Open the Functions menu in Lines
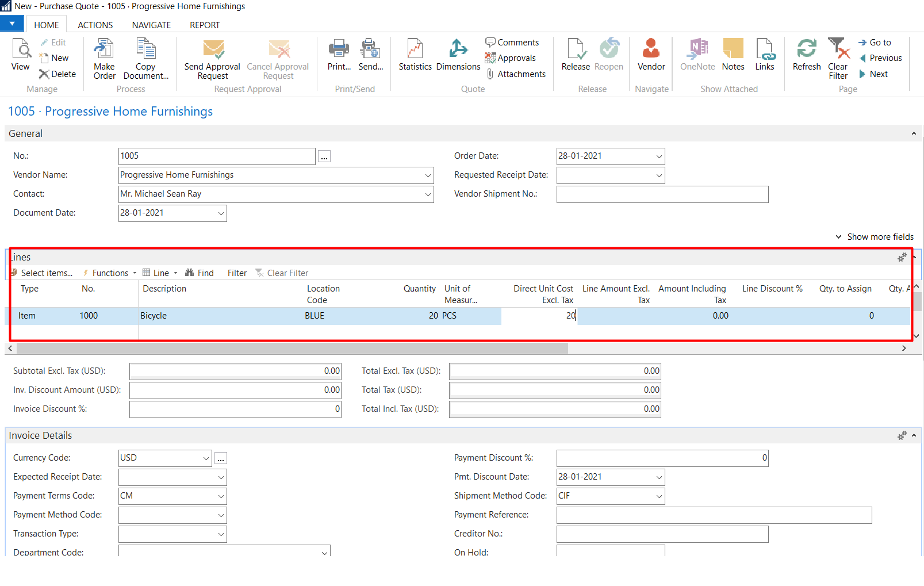Image resolution: width=924 pixels, height=586 pixels. click(109, 273)
